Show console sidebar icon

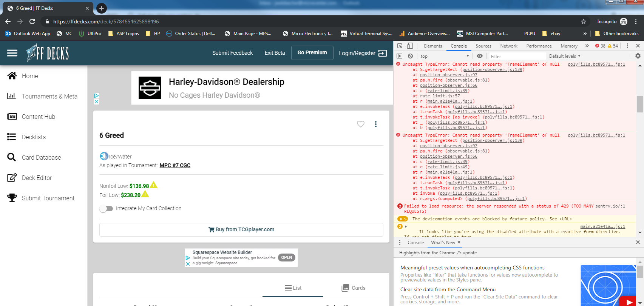399,56
